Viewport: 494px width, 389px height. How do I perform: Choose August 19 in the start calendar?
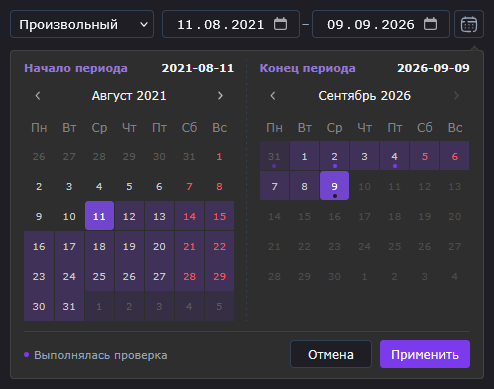click(129, 246)
